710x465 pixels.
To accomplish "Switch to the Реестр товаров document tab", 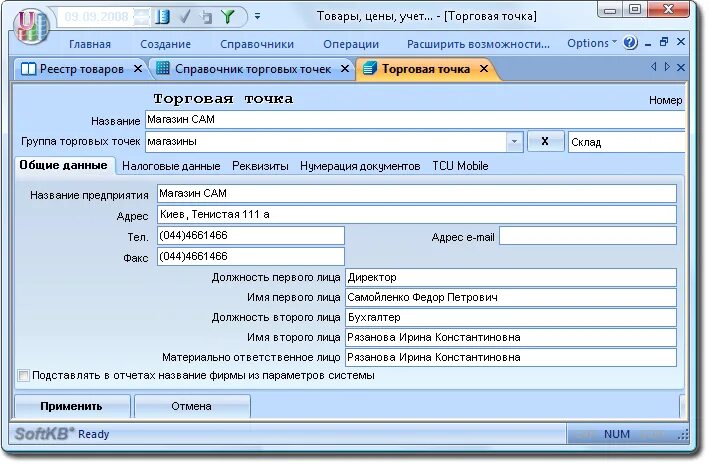I will click(x=82, y=69).
